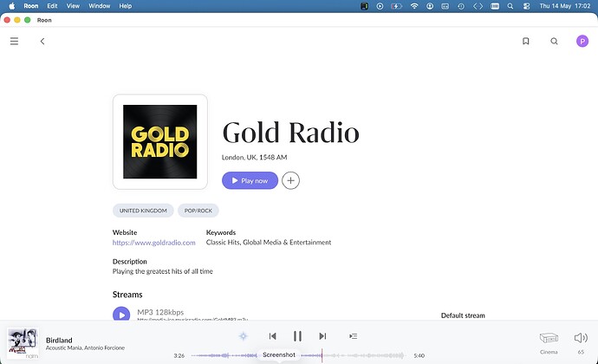Click the Screenshot tooltip label
This screenshot has width=598, height=364.
279,354
